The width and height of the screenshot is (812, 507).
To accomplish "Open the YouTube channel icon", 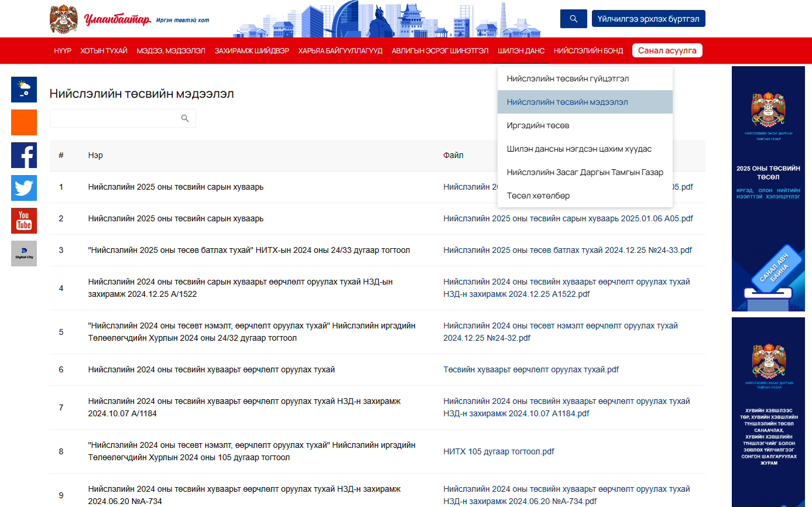I will (x=24, y=221).
